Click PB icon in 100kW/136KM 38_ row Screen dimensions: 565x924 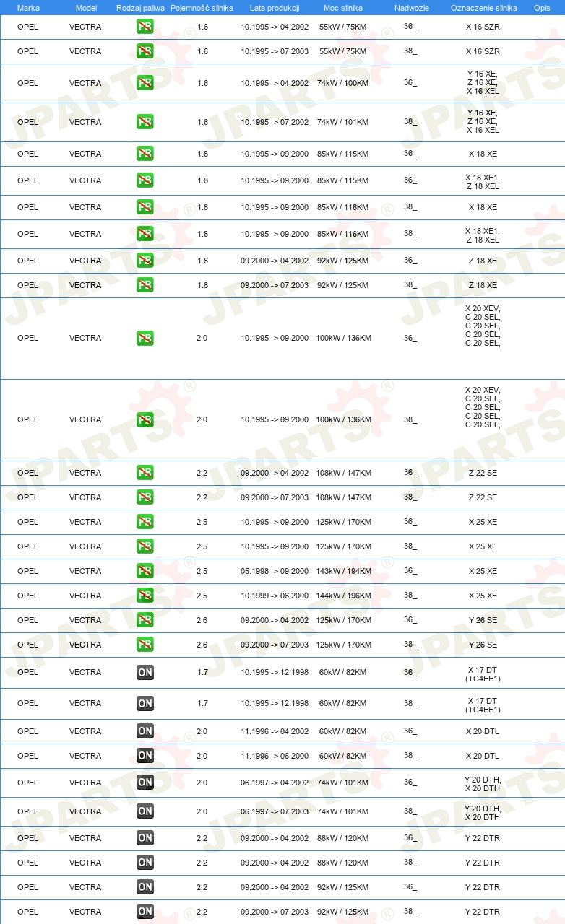tap(145, 419)
